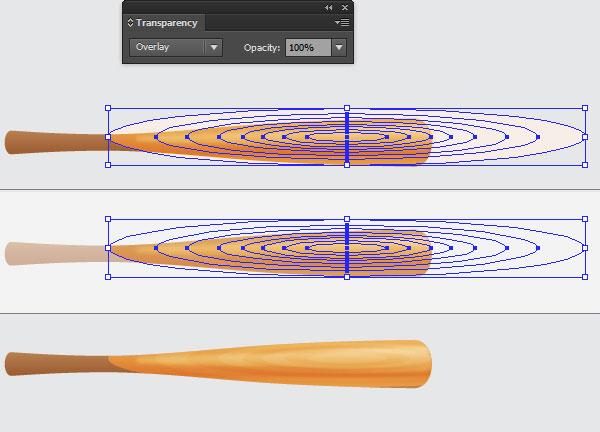Viewport: 600px width, 432px height.
Task: Click top-right handle of middle bat selection
Action: pos(585,219)
